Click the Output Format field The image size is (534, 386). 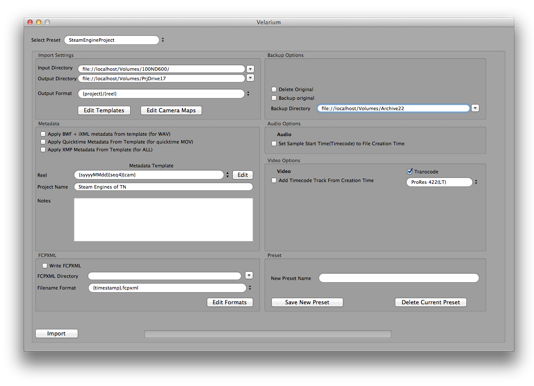click(x=161, y=94)
